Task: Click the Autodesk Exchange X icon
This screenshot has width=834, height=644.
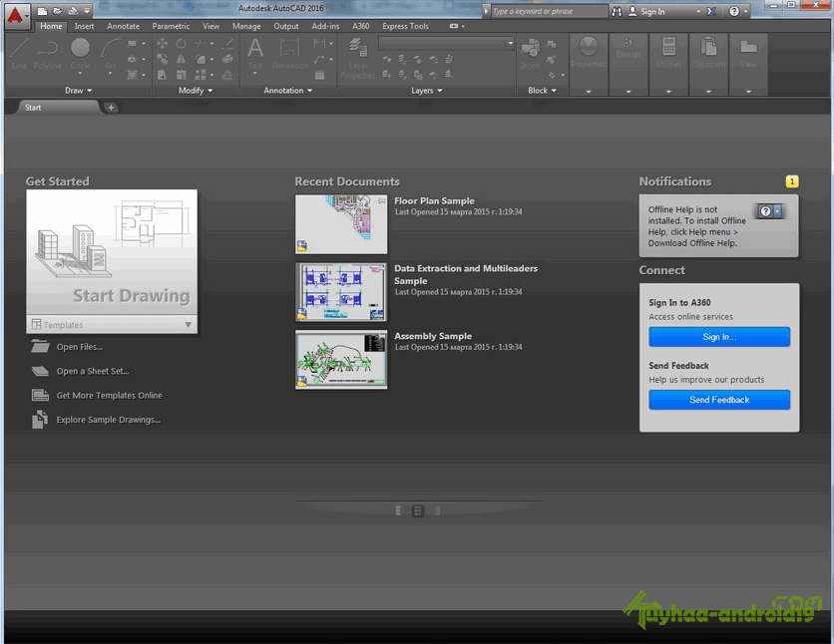Action: pyautogui.click(x=711, y=11)
